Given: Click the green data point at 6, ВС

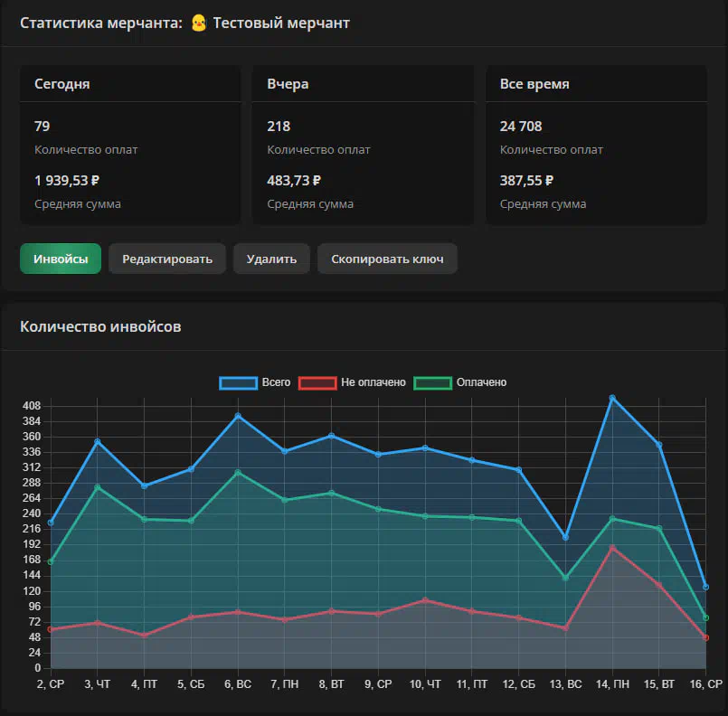Looking at the screenshot, I should point(238,472).
